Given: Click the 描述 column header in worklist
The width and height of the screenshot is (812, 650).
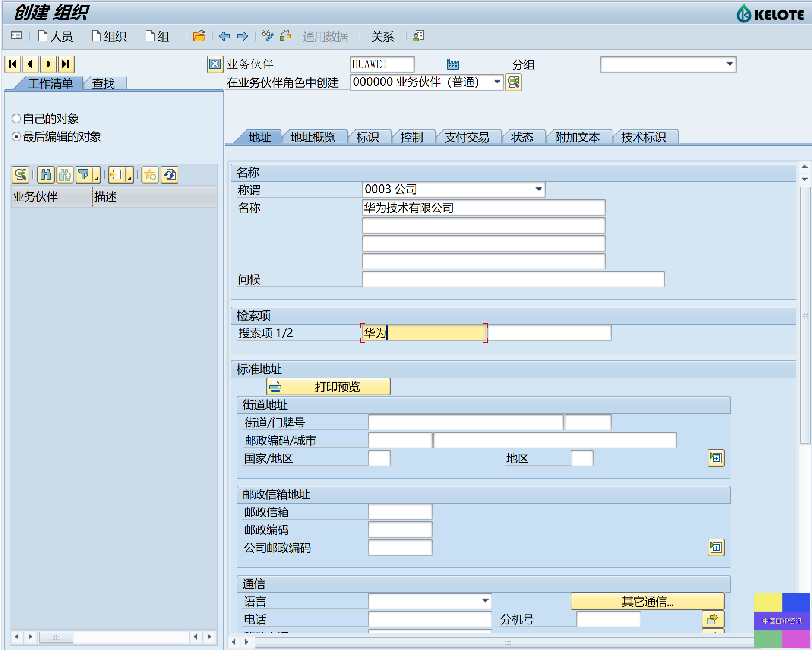Looking at the screenshot, I should click(154, 196).
